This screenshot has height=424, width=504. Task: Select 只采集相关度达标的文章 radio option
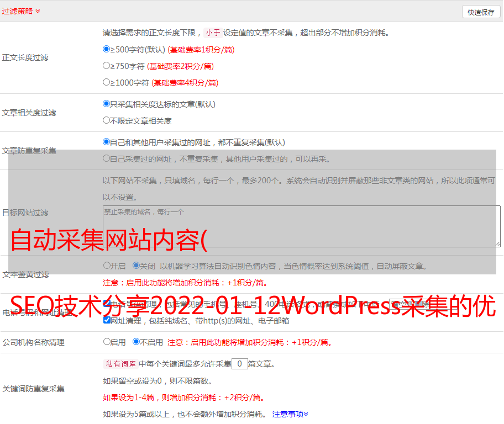(107, 104)
